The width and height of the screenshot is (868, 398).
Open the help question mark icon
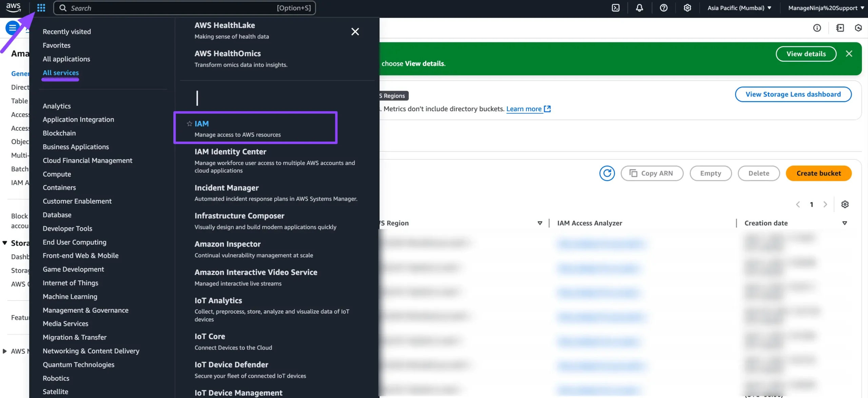click(x=664, y=8)
